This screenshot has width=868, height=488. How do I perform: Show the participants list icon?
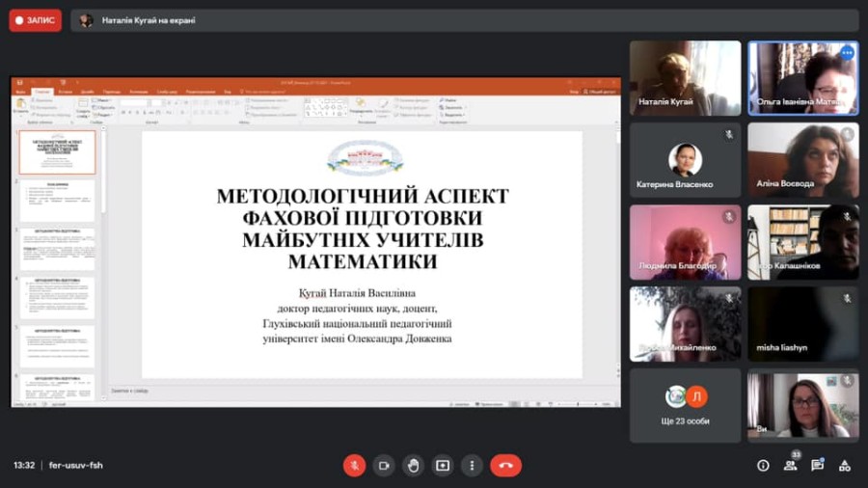(791, 466)
